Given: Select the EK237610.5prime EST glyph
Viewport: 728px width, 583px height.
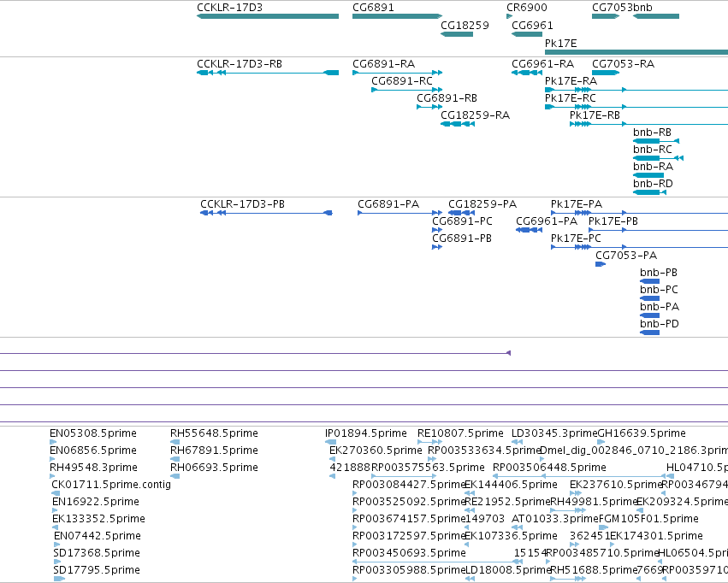Looking at the screenshot, I should coord(575,493).
